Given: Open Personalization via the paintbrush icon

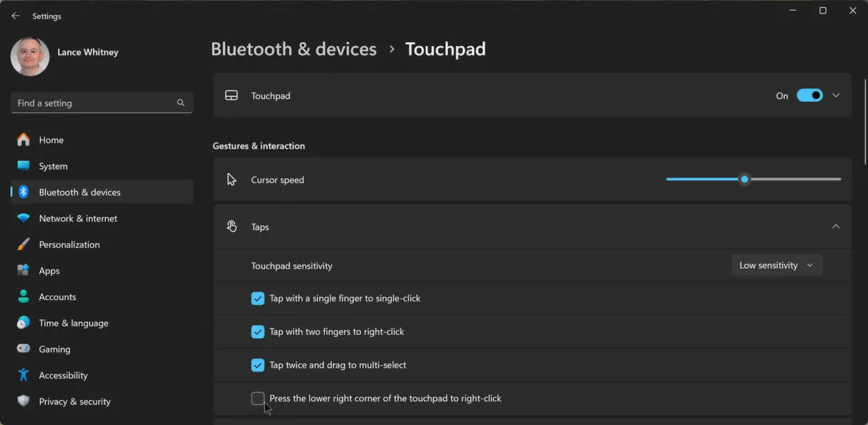Looking at the screenshot, I should pos(24,244).
